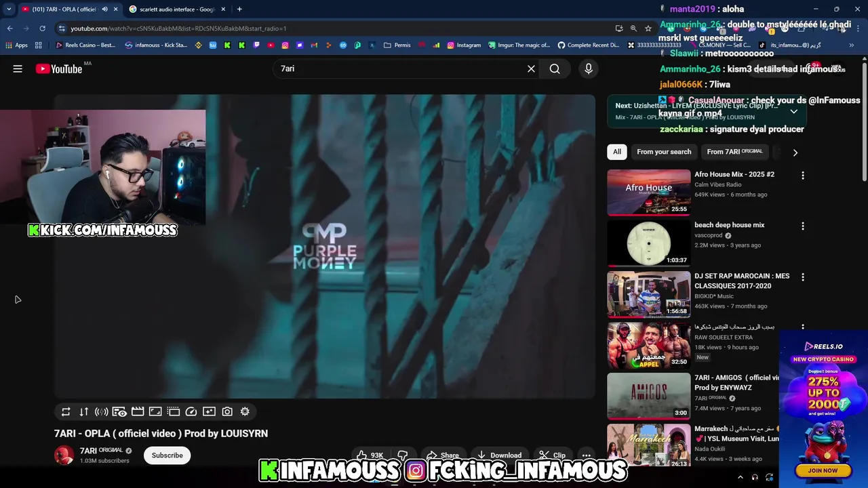The image size is (868, 488).
Task: Open the tab search dropdown arrow
Action: coord(9,9)
